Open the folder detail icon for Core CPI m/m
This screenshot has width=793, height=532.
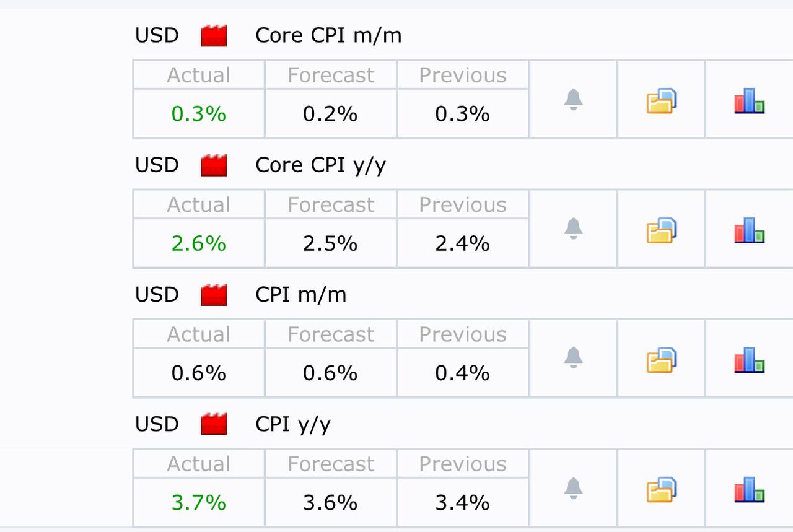pyautogui.click(x=661, y=101)
